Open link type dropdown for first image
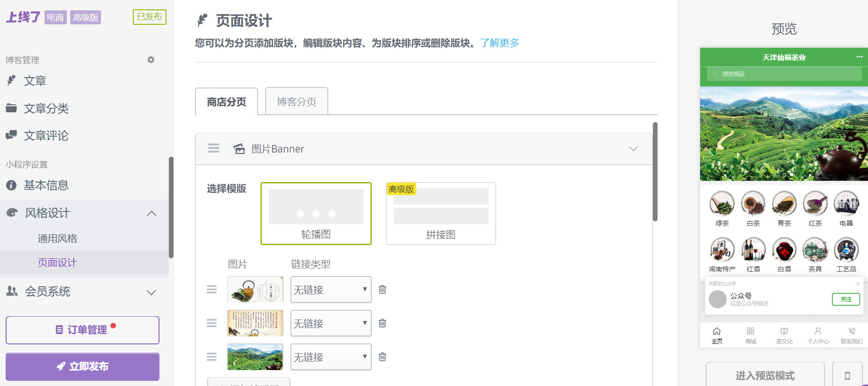This screenshot has height=386, width=868. pyautogui.click(x=331, y=290)
